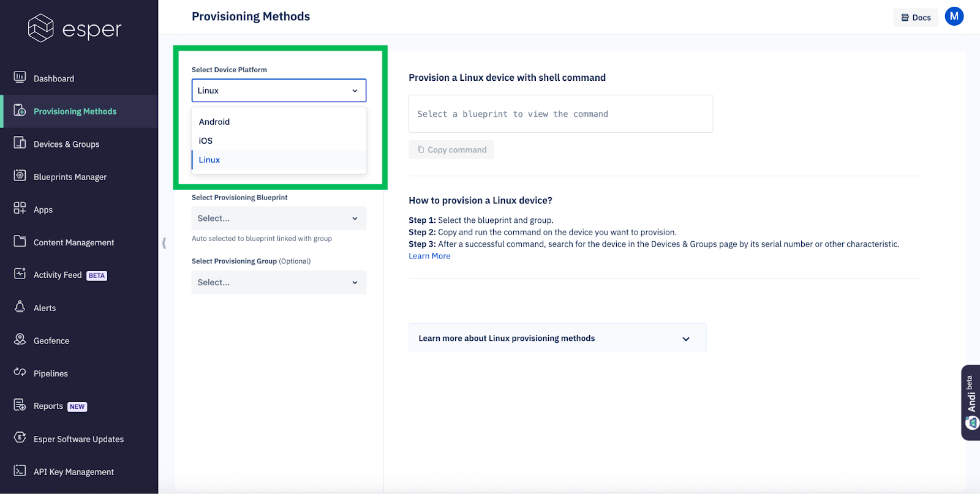Image resolution: width=980 pixels, height=494 pixels.
Task: Click the Devices & Groups icon
Action: (x=20, y=143)
